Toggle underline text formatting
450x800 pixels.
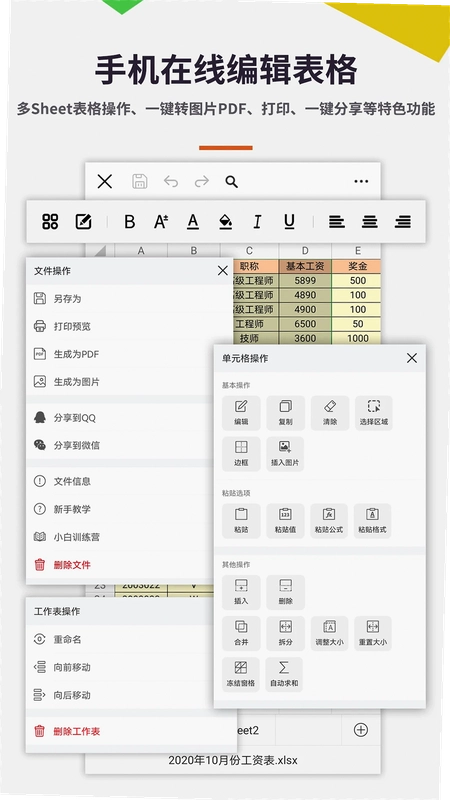click(x=289, y=222)
